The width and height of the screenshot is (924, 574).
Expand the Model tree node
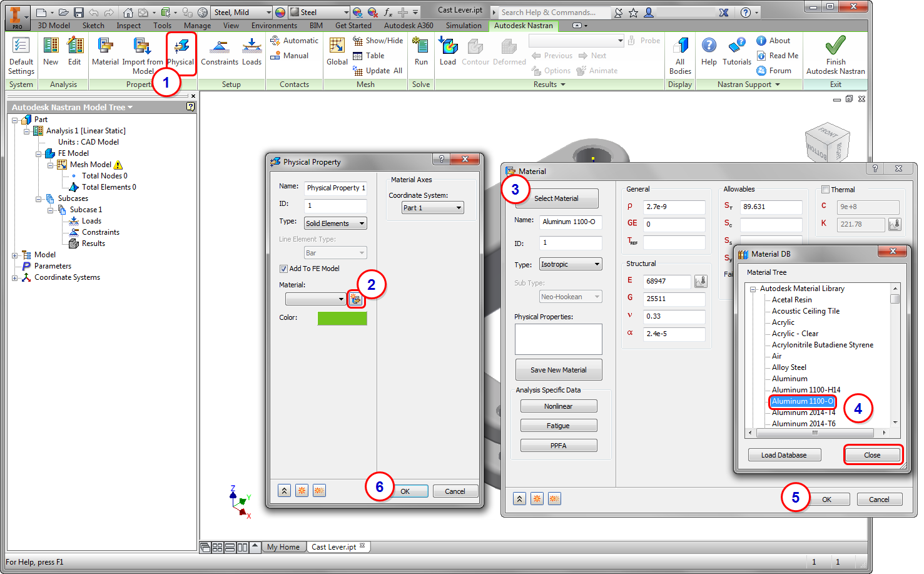14,255
